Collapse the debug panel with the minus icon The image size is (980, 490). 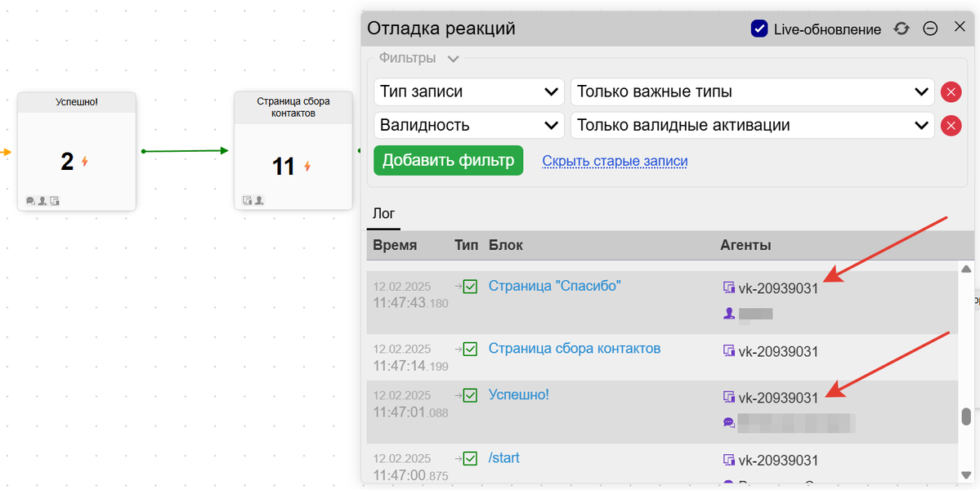pos(930,29)
